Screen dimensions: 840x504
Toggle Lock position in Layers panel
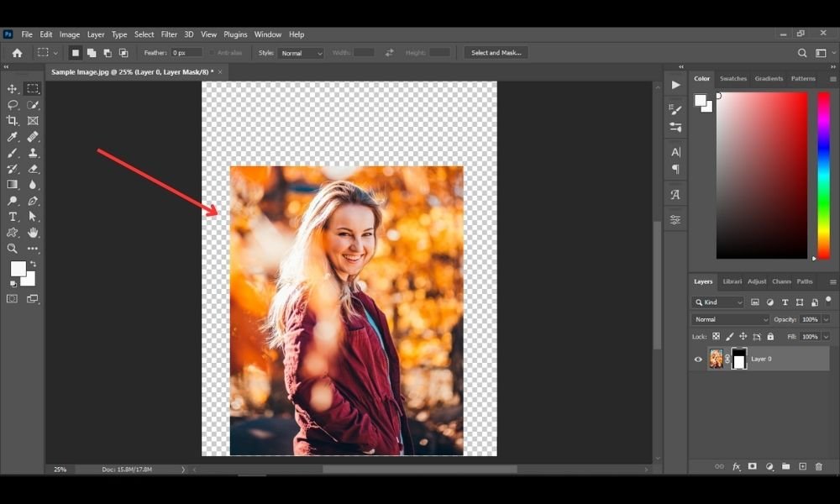pyautogui.click(x=743, y=336)
